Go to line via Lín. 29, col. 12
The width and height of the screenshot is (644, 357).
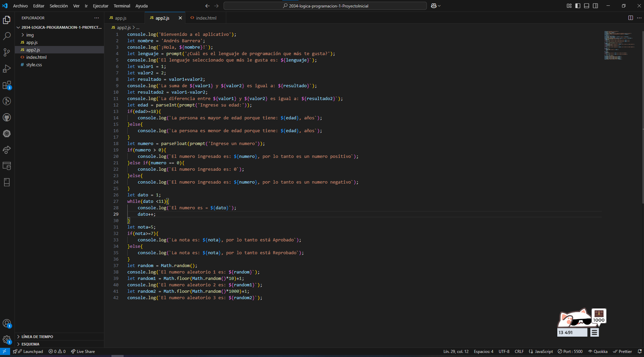(x=456, y=352)
